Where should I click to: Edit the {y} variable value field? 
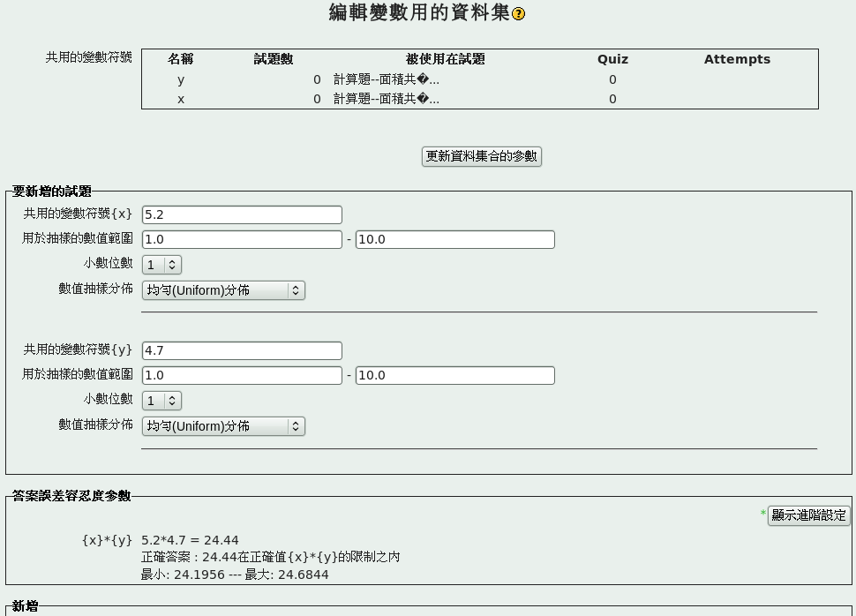tap(242, 350)
